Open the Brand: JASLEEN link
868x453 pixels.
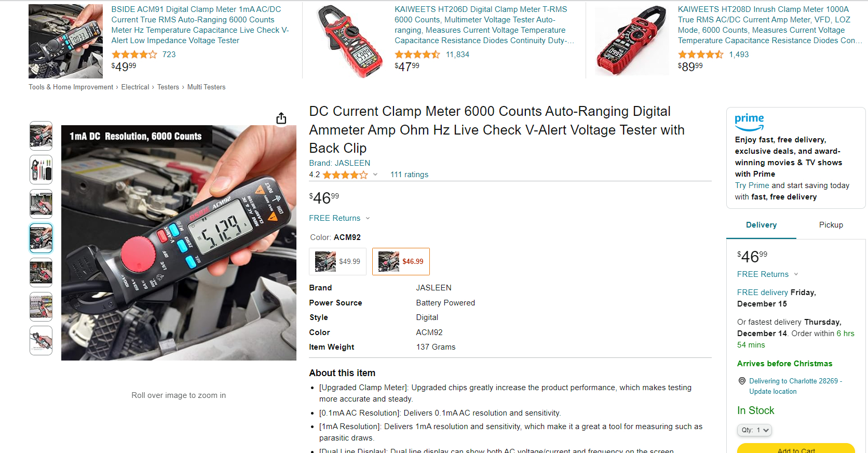(x=340, y=163)
